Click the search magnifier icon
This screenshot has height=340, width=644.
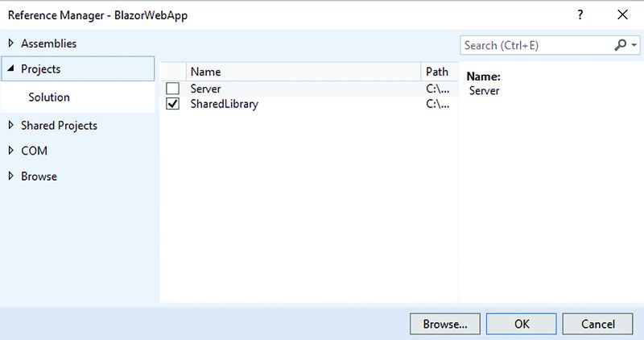point(620,45)
